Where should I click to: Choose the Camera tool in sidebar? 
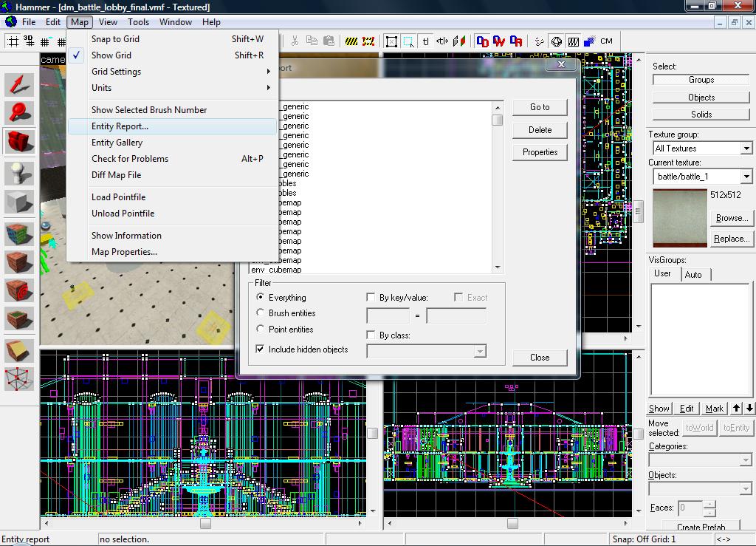pos(19,140)
